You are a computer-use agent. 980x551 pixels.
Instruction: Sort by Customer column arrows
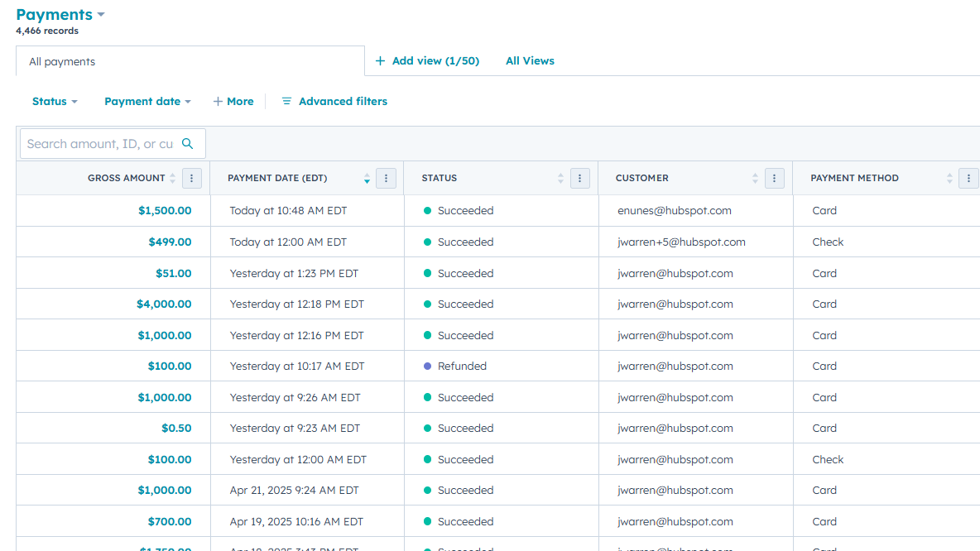pos(755,178)
